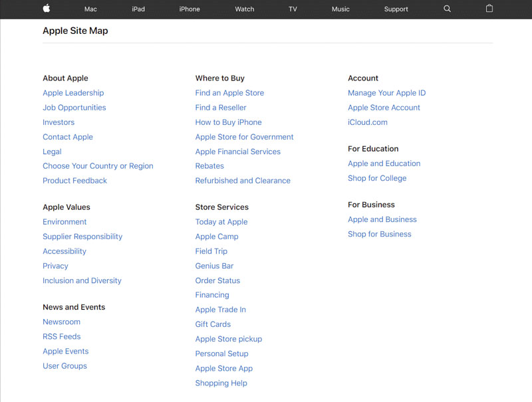Image resolution: width=532 pixels, height=402 pixels.
Task: Visit the Job Opportunities page
Action: click(74, 107)
